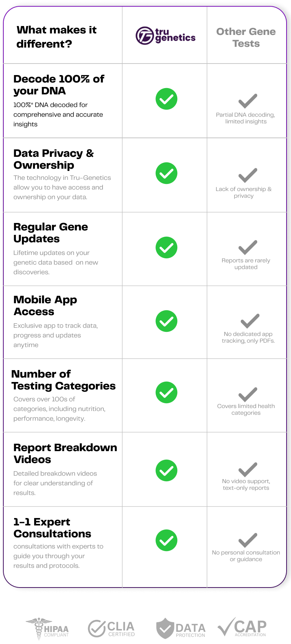The height and width of the screenshot is (644, 291).
Task: Click the '1-1 Expert Consultations' title
Action: pos(52,528)
